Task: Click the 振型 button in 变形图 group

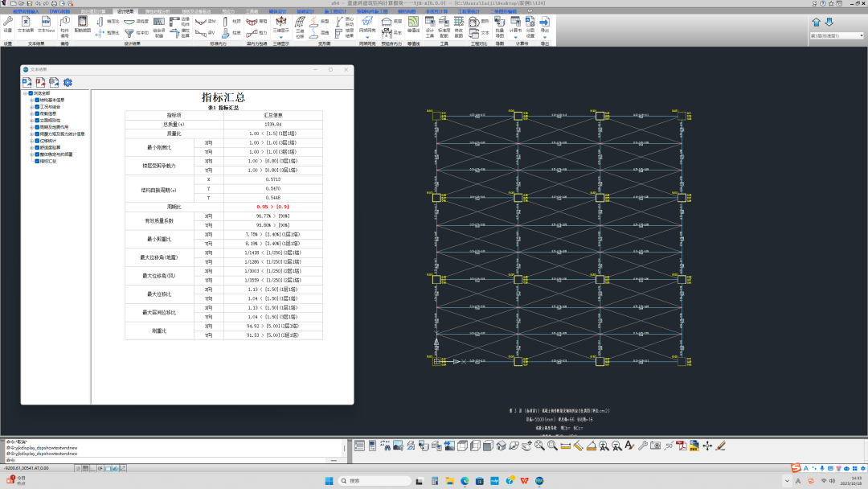Action: click(x=319, y=21)
